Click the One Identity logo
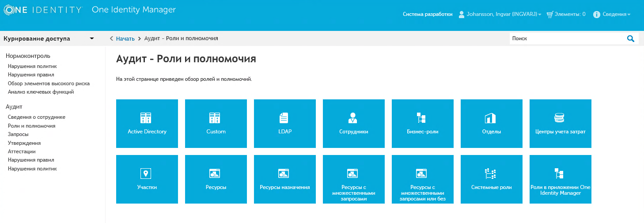Screen dimensions: 644x223 [x=43, y=10]
